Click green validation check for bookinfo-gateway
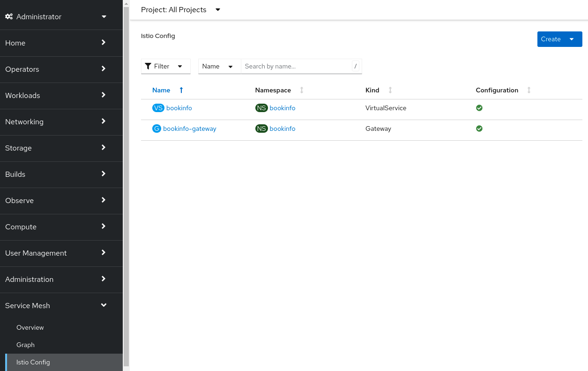This screenshot has width=588, height=371. point(479,129)
